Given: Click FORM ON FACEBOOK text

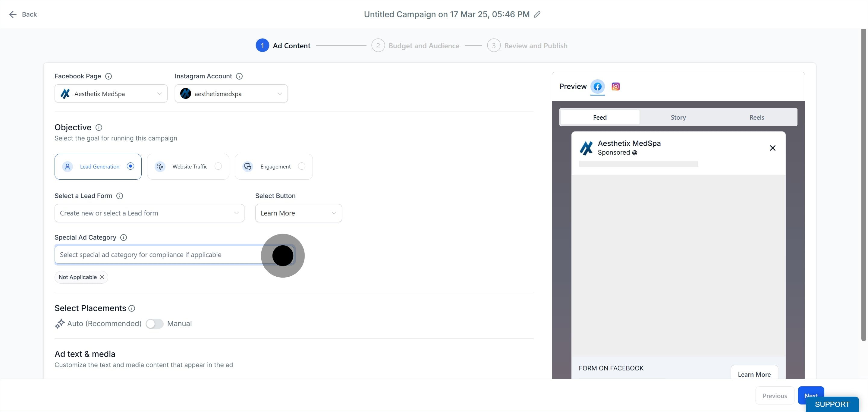Looking at the screenshot, I should coord(611,368).
